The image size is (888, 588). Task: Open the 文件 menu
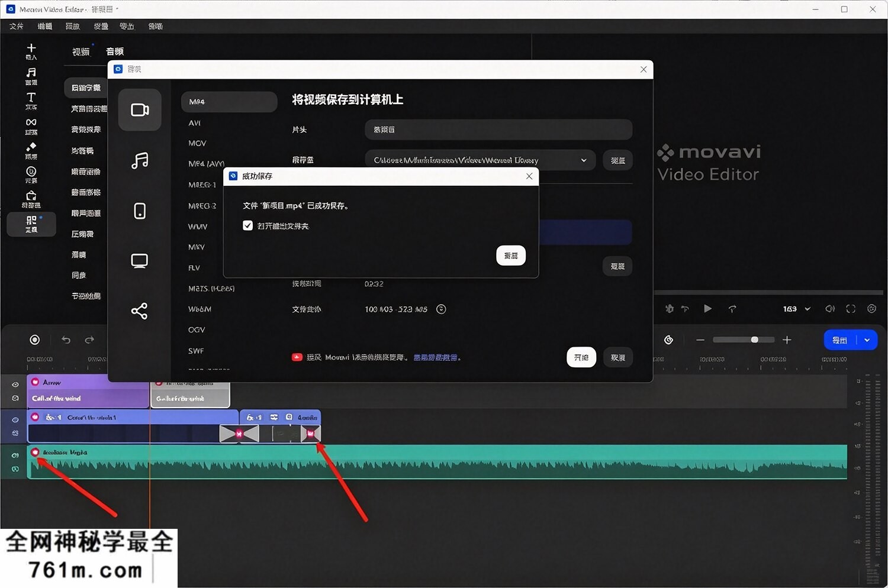point(17,26)
